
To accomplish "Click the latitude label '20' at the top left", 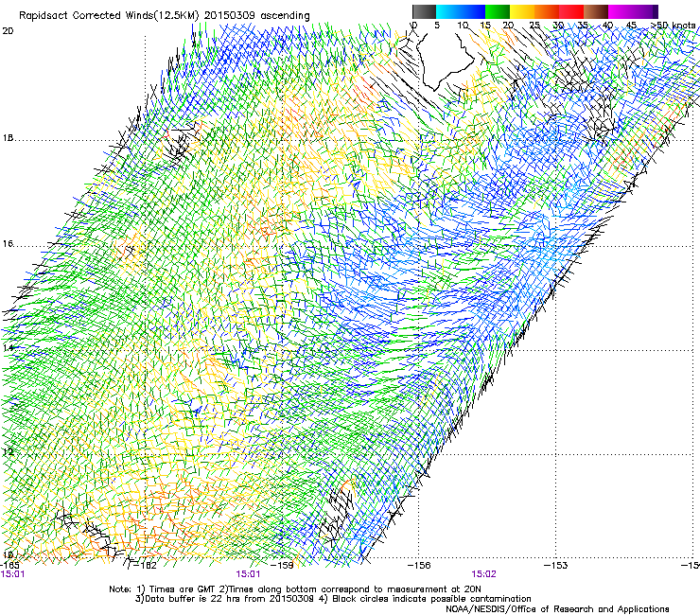I will [x=8, y=31].
